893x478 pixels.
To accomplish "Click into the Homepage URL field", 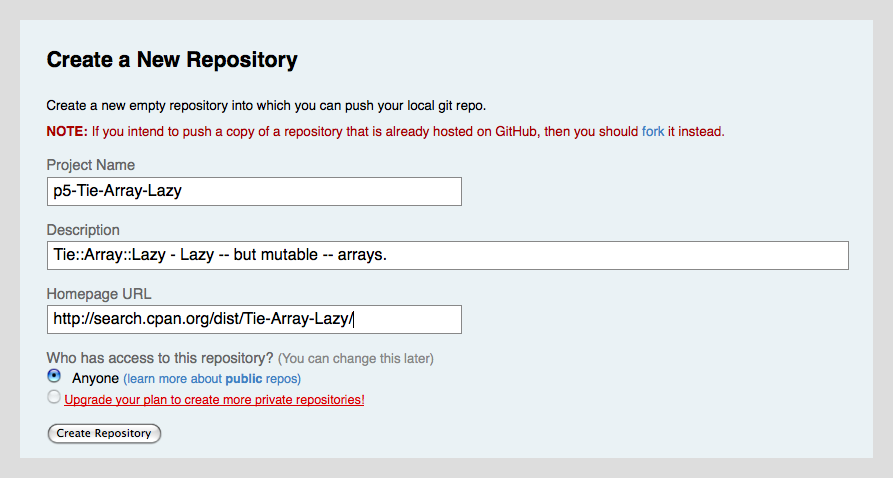I will point(254,320).
